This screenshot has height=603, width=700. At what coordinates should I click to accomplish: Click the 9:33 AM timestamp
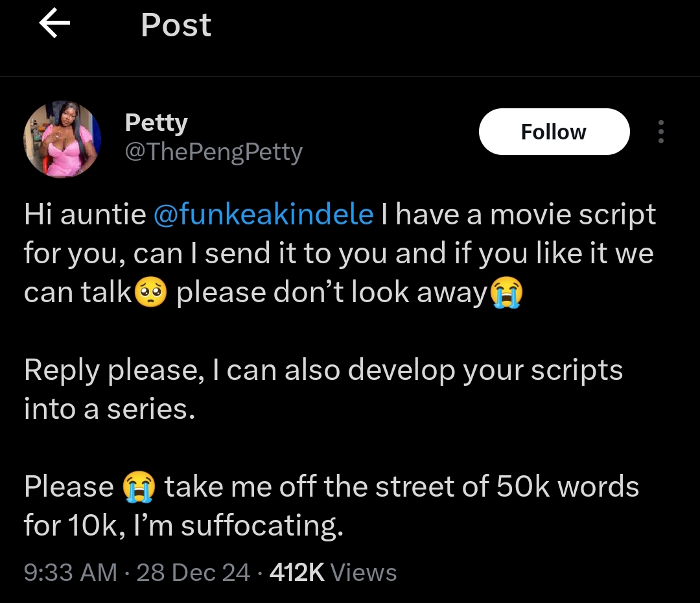(70, 573)
